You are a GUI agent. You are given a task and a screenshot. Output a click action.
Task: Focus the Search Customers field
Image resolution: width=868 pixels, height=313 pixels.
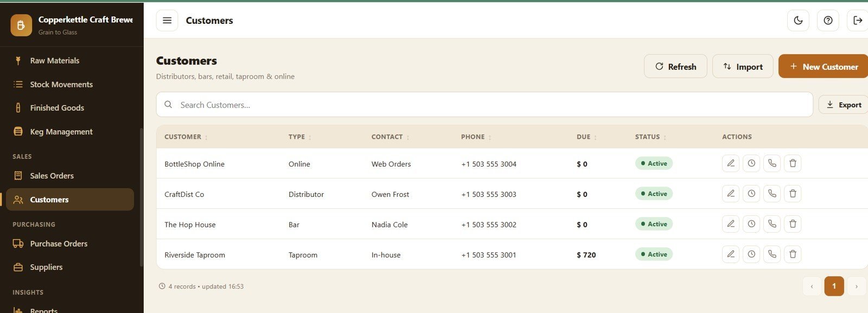point(484,105)
